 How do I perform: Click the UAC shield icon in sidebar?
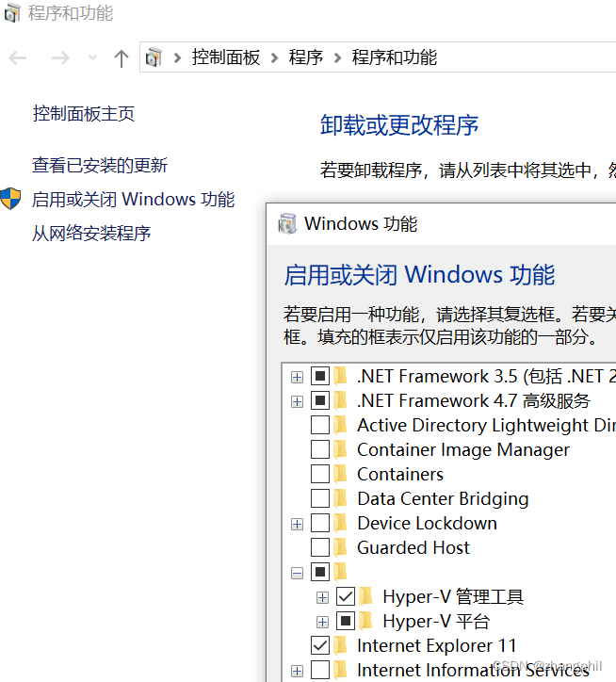click(x=11, y=199)
